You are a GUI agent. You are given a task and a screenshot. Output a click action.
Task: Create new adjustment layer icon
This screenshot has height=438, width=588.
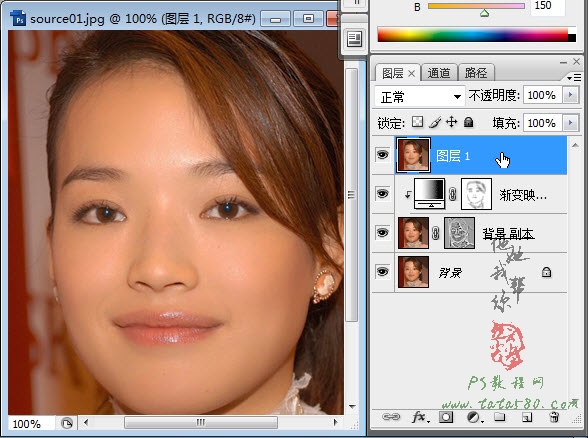pyautogui.click(x=474, y=417)
